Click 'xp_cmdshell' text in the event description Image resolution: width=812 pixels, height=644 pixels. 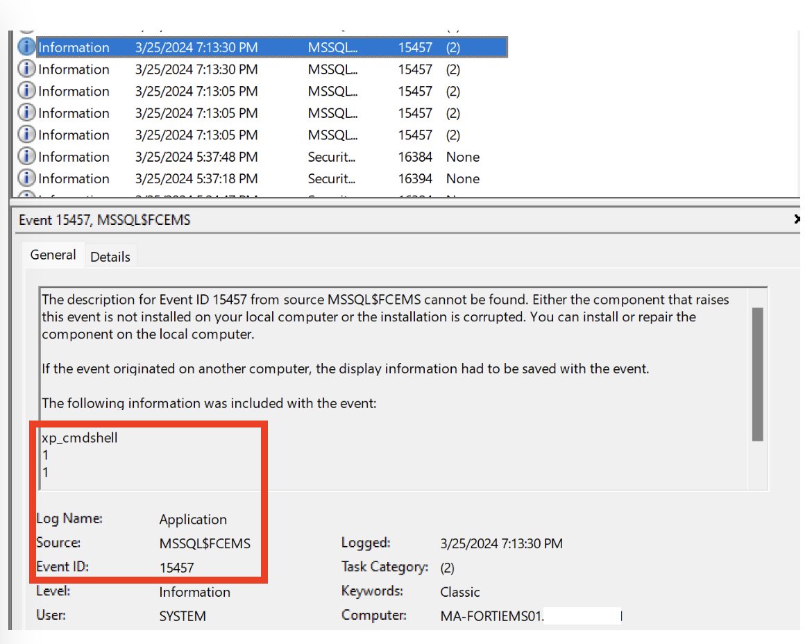(x=80, y=438)
